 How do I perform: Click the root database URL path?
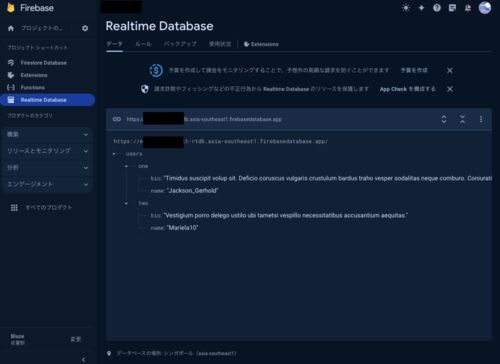point(220,141)
